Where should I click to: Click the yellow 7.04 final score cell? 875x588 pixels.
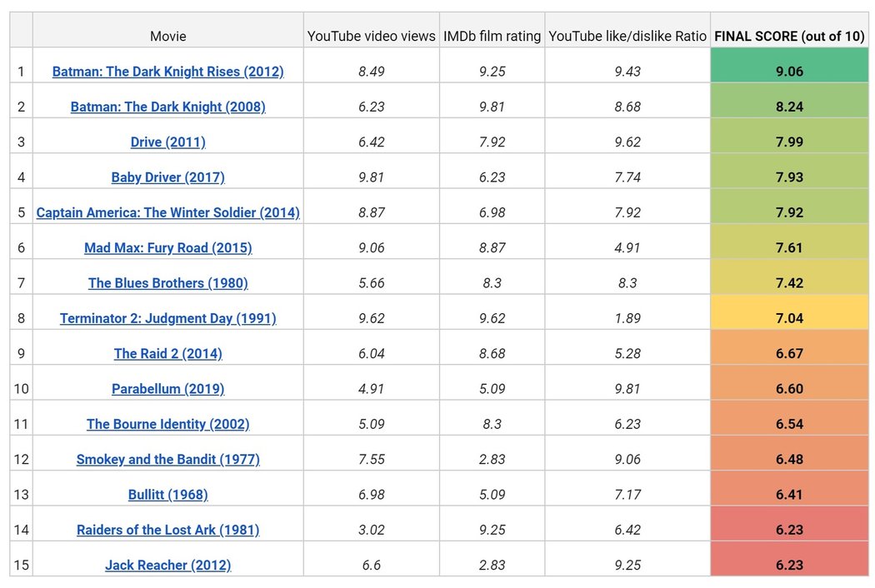(x=789, y=318)
